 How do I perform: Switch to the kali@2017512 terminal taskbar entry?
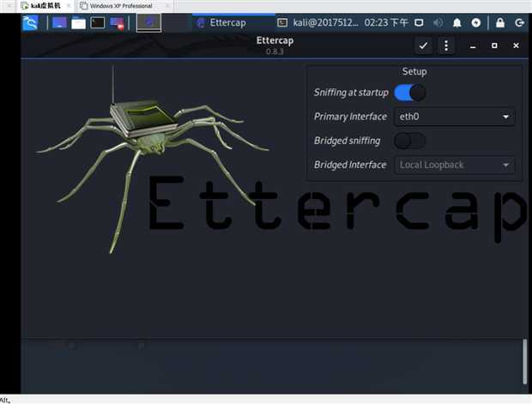click(317, 22)
